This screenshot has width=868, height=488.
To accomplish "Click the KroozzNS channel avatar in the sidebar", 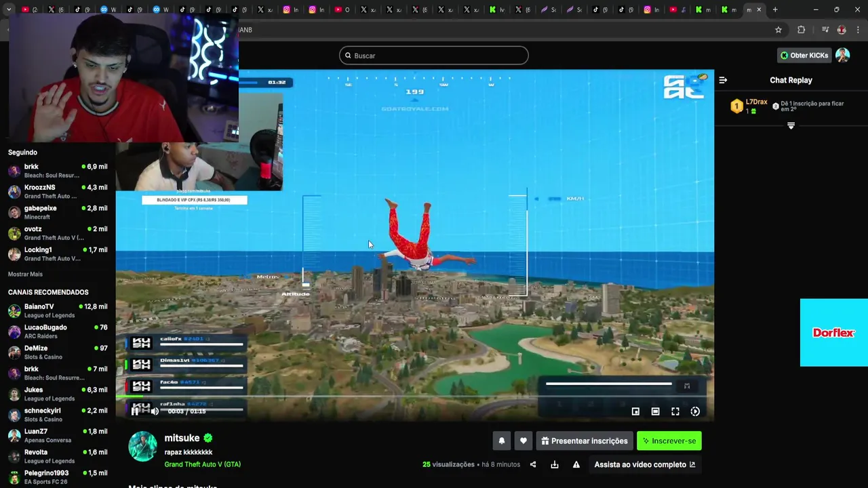I will [x=14, y=192].
